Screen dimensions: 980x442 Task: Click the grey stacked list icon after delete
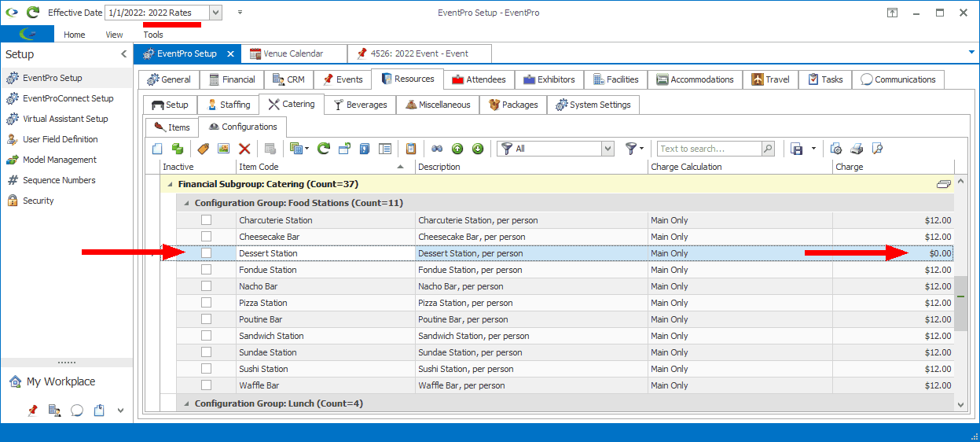pyautogui.click(x=270, y=149)
